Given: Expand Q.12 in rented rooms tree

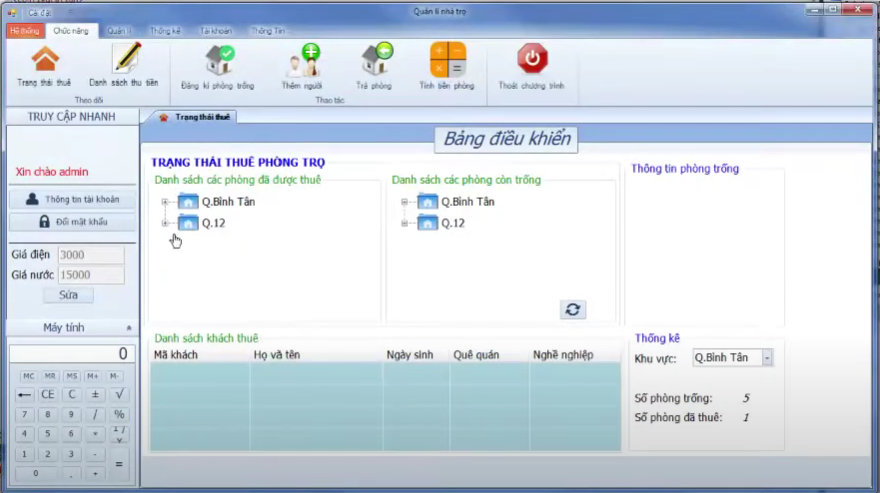Looking at the screenshot, I should [163, 223].
